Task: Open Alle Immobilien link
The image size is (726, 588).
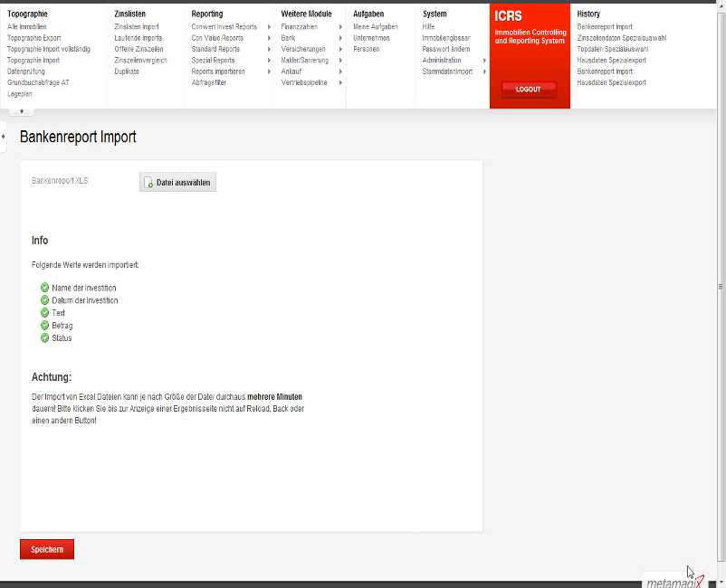Action: (x=27, y=27)
